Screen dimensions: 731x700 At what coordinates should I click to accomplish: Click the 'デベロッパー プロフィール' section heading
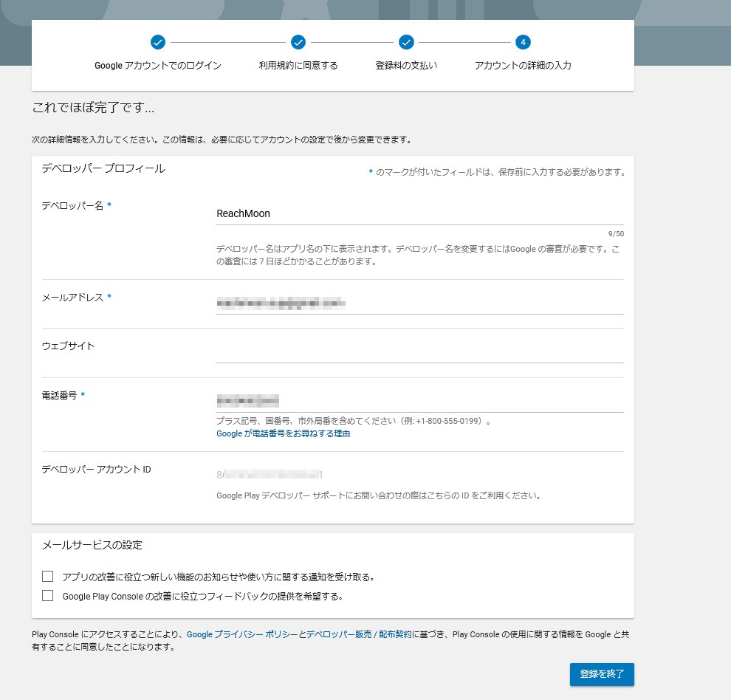[103, 168]
